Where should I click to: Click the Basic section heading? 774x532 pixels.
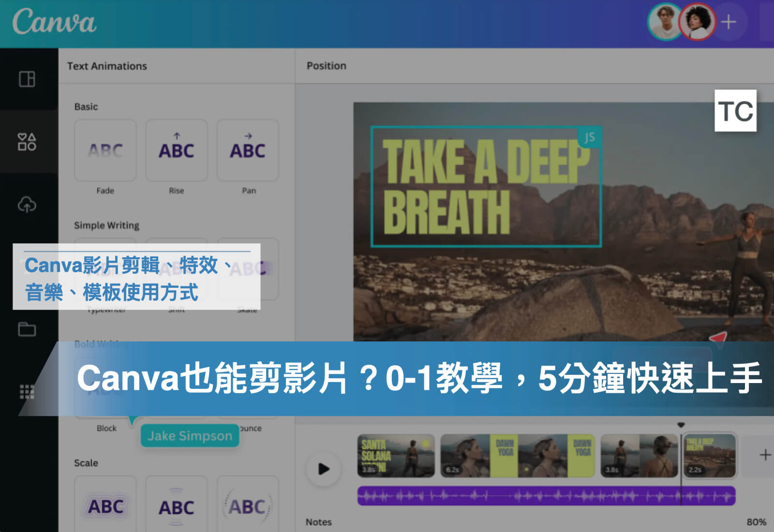86,106
